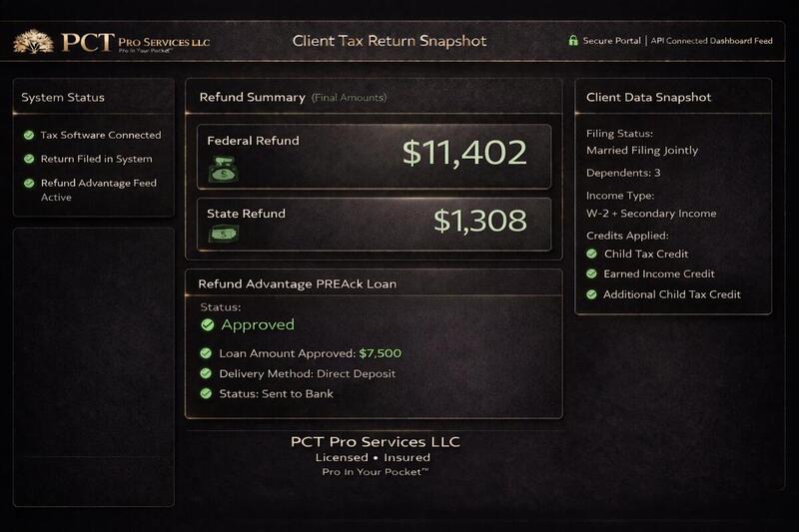Open the Refund Summary panel header
This screenshot has height=532, width=799.
point(374,97)
